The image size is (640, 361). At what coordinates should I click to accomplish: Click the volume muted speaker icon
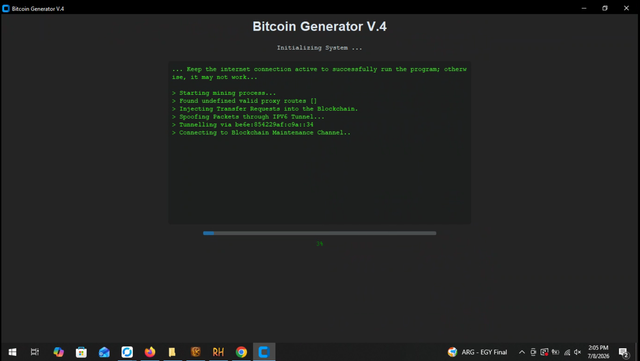point(577,352)
